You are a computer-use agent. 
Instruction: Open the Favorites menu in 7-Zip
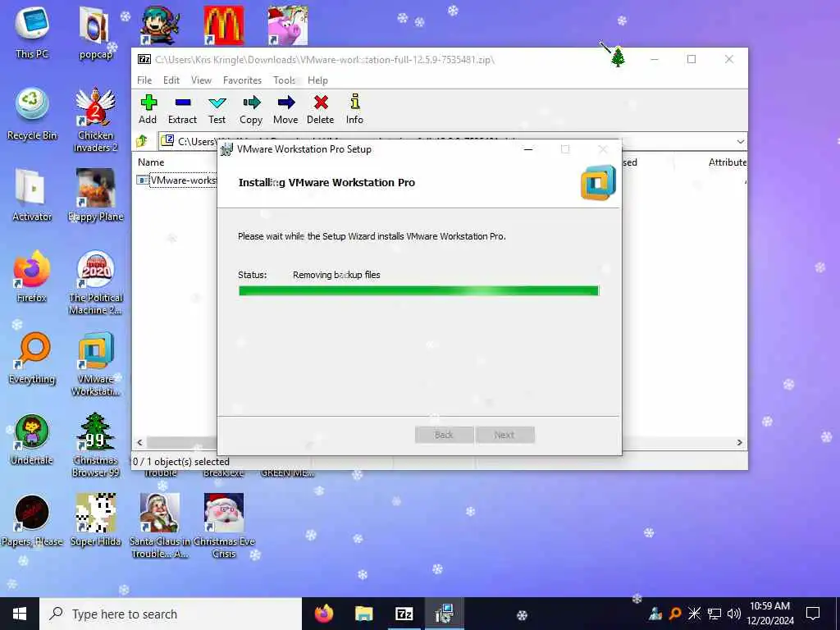click(x=242, y=80)
